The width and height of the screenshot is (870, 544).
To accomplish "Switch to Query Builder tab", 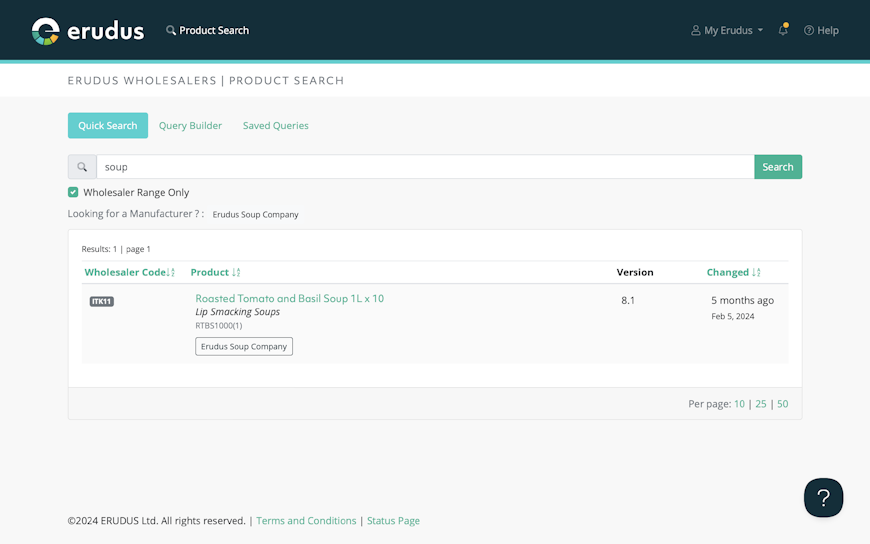I will click(x=190, y=125).
